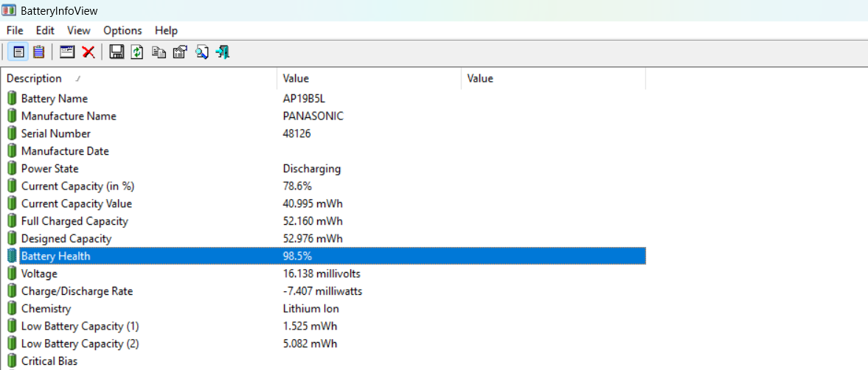Click battery icon beside Battery Name
The height and width of the screenshot is (370, 868).
tap(13, 99)
